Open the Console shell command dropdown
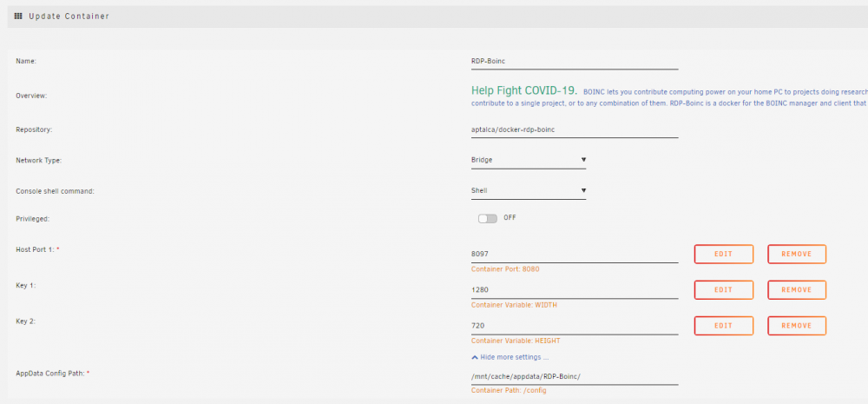 [x=528, y=190]
